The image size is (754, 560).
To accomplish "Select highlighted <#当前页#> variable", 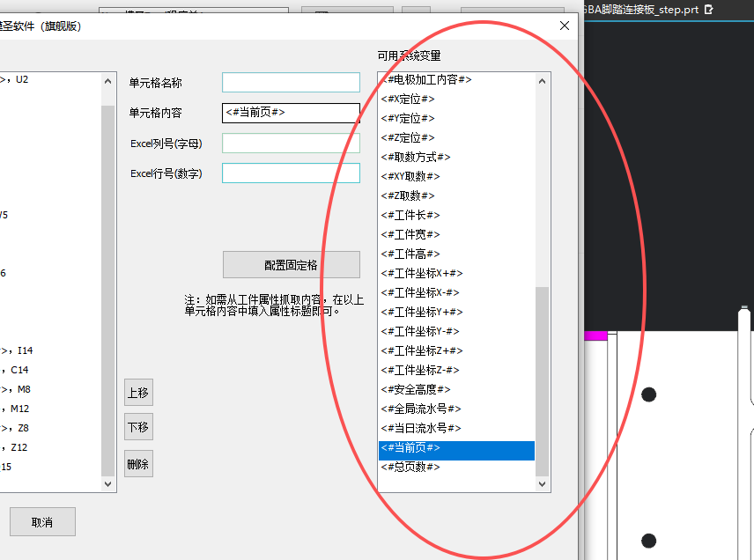I will 456,451.
